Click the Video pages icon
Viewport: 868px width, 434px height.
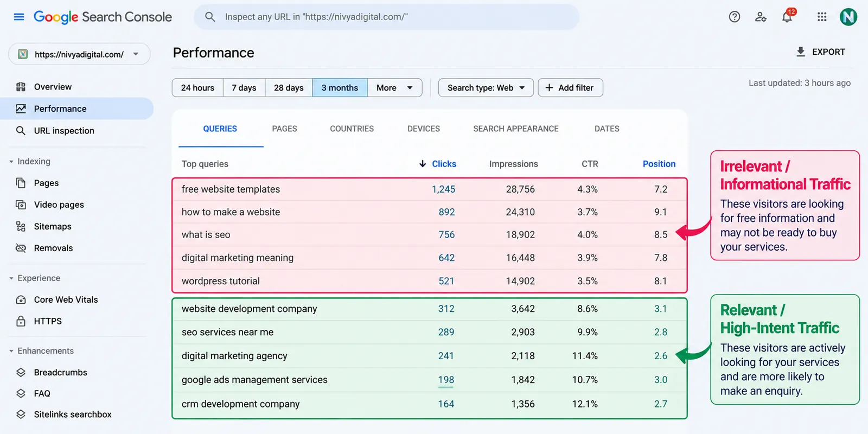click(x=21, y=205)
